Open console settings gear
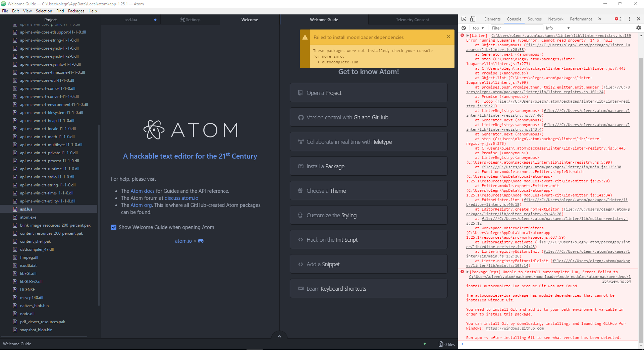The image size is (644, 350). (638, 28)
